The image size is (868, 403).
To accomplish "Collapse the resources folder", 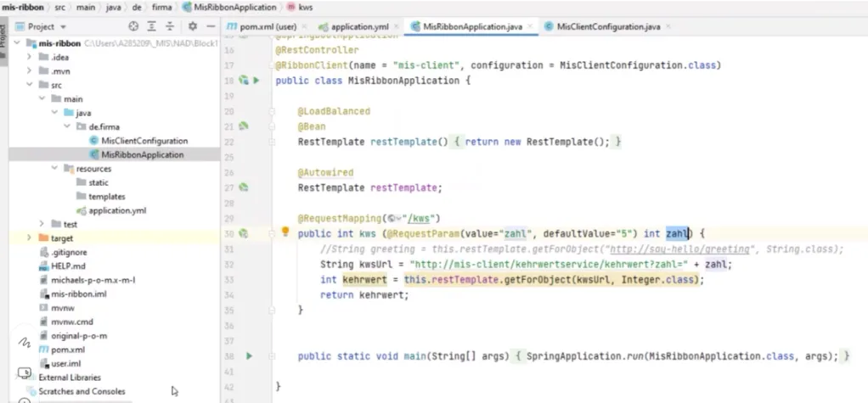I will [x=55, y=169].
